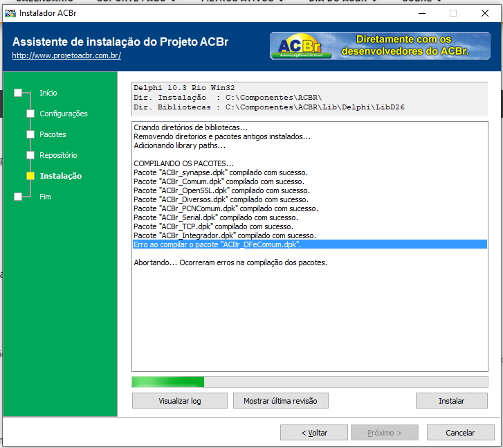The width and height of the screenshot is (503, 448).
Task: Click the Instalador ACBr title bar icon
Action: [x=10, y=13]
